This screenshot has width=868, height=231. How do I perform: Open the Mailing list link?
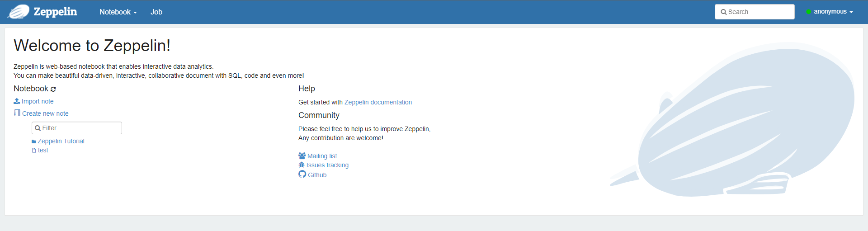pyautogui.click(x=322, y=156)
